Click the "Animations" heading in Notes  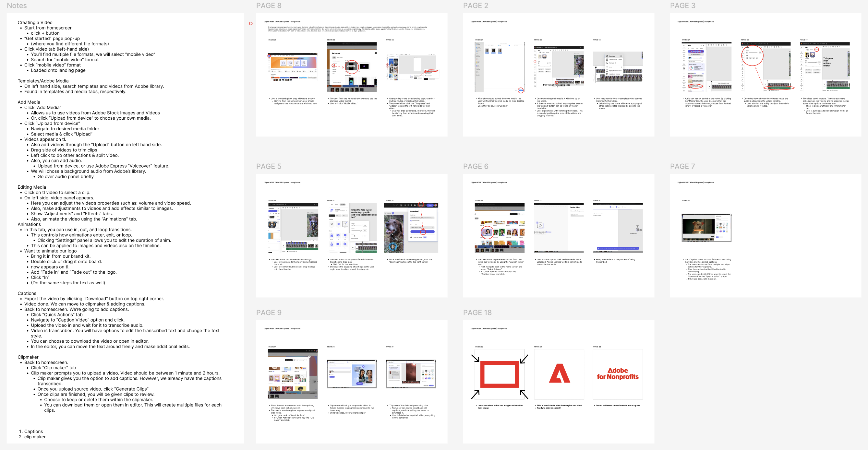tap(29, 224)
